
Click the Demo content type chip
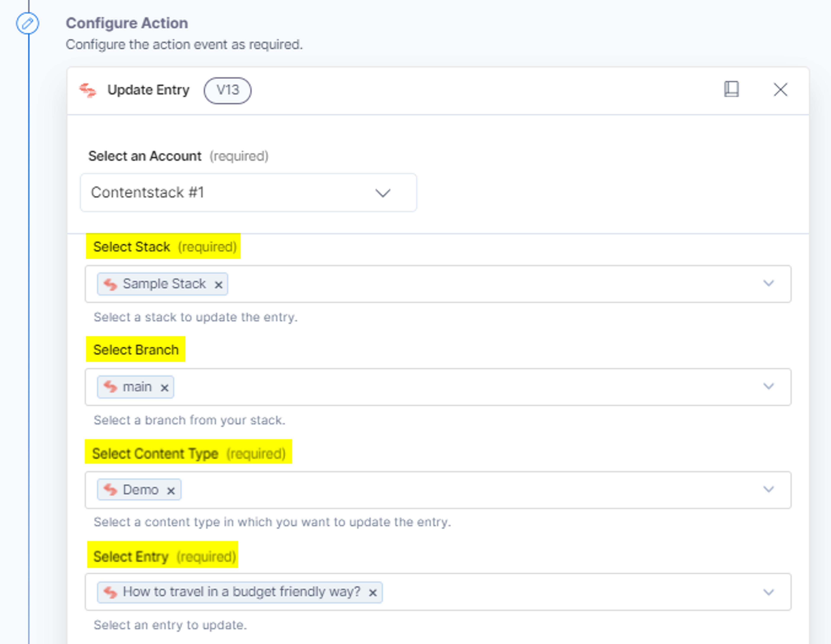139,490
